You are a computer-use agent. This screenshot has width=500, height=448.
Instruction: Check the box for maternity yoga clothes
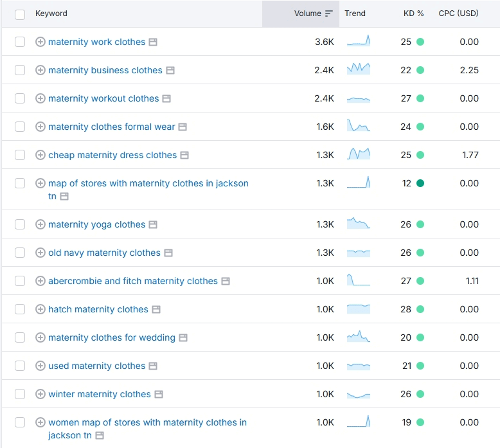click(x=20, y=224)
